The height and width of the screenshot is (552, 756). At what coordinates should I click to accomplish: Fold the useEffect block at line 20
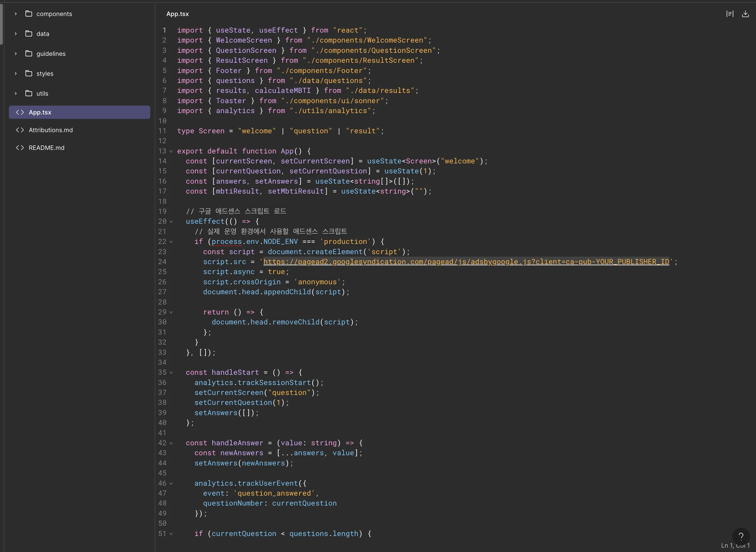coord(171,222)
